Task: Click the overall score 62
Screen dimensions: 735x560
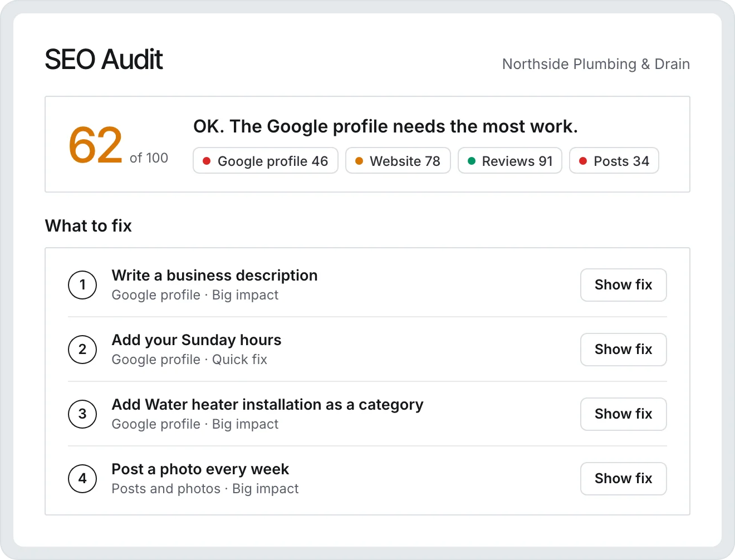Action: click(x=95, y=145)
